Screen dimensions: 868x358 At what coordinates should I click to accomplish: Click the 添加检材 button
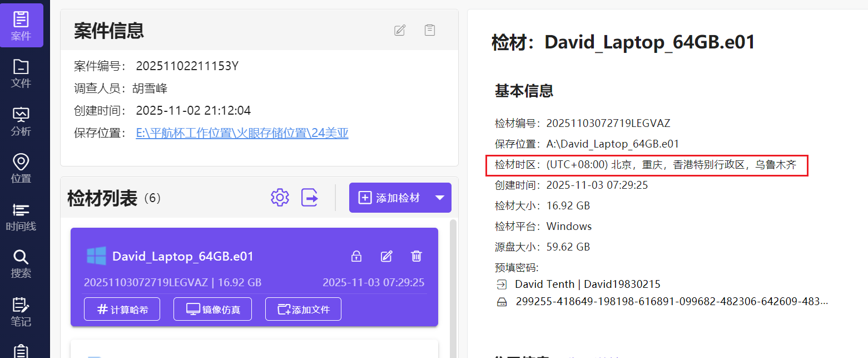click(x=389, y=198)
